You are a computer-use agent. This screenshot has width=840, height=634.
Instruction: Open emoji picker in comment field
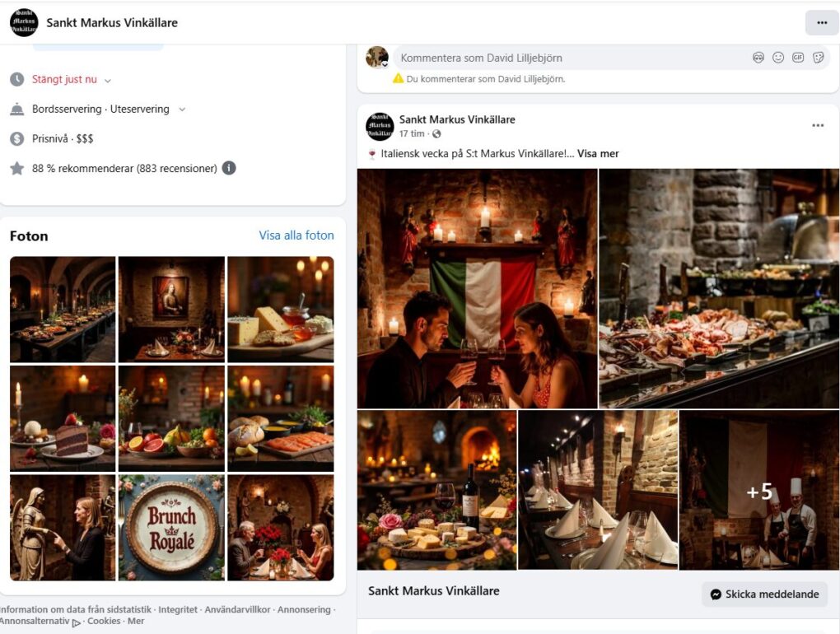pos(778,58)
